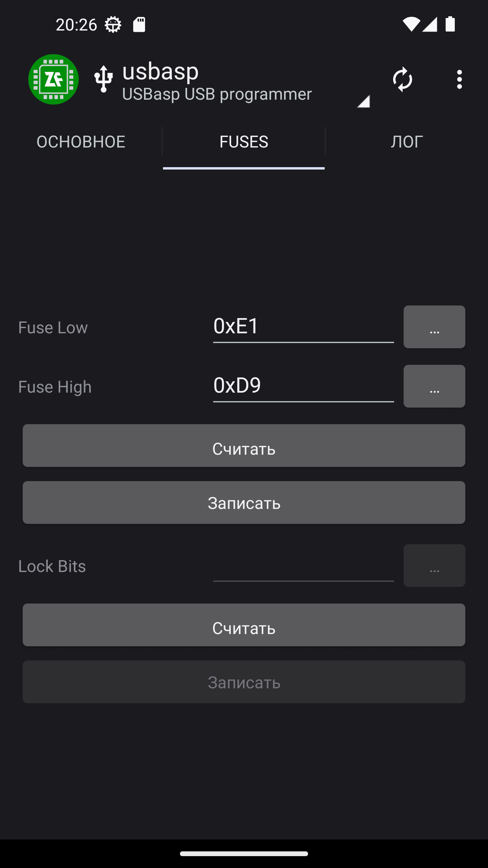Viewport: 488px width, 868px height.
Task: Tap the settings gear in status bar
Action: tap(113, 25)
